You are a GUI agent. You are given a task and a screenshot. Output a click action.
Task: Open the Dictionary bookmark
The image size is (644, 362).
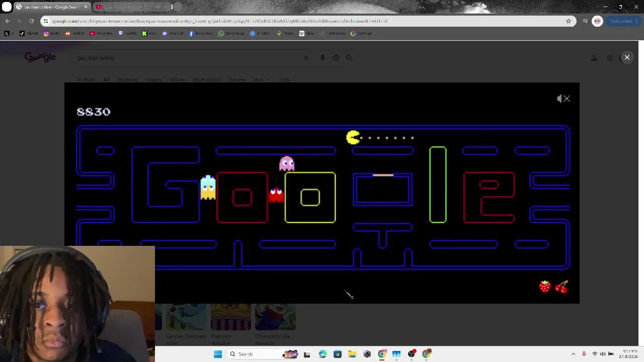[x=333, y=34]
